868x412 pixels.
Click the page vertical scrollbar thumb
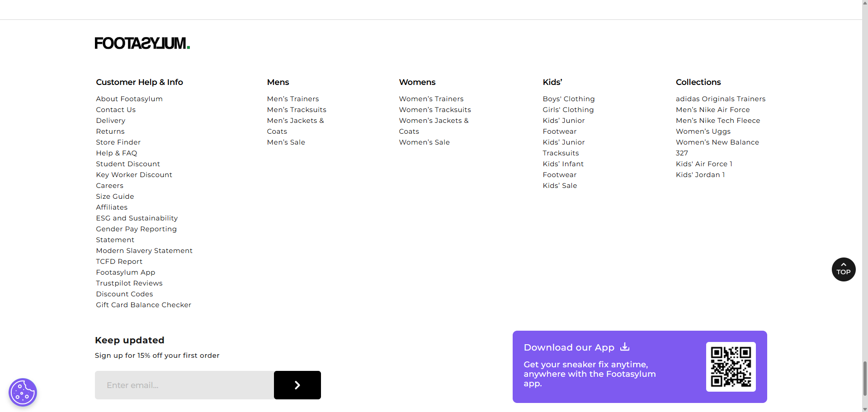tap(864, 379)
